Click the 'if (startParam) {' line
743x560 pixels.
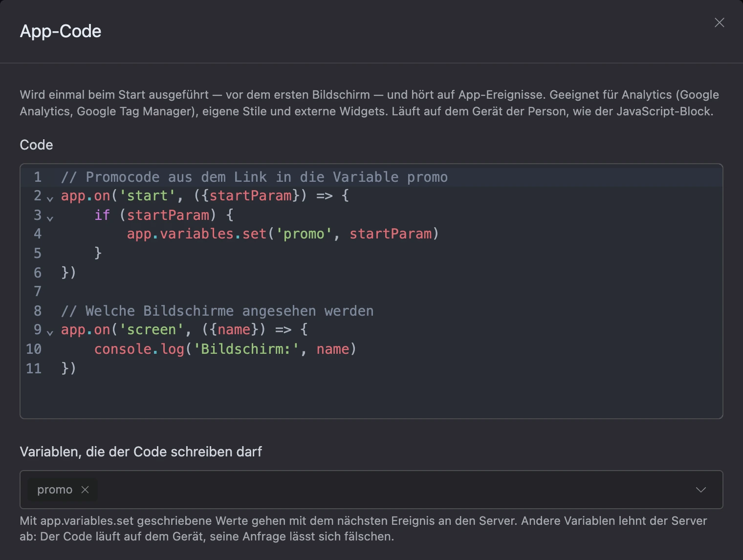164,215
